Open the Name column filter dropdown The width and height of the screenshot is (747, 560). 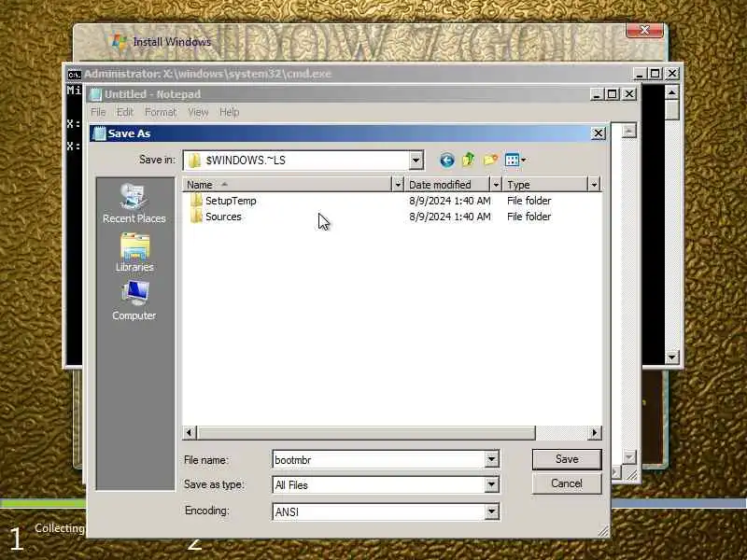click(398, 184)
